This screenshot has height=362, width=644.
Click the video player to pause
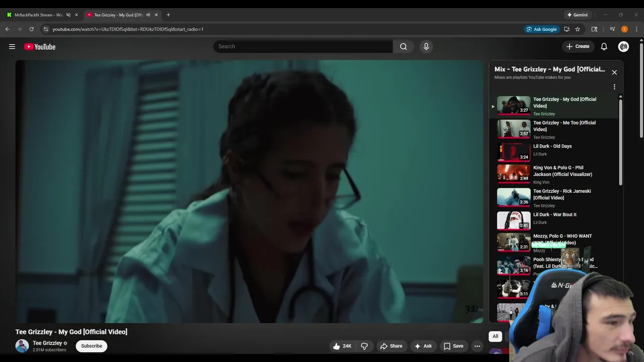(x=249, y=192)
